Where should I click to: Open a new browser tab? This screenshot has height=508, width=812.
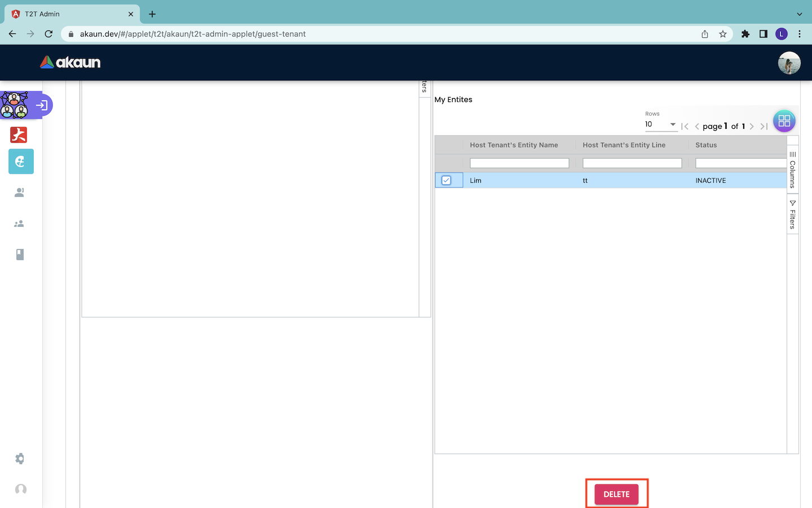[x=152, y=14]
